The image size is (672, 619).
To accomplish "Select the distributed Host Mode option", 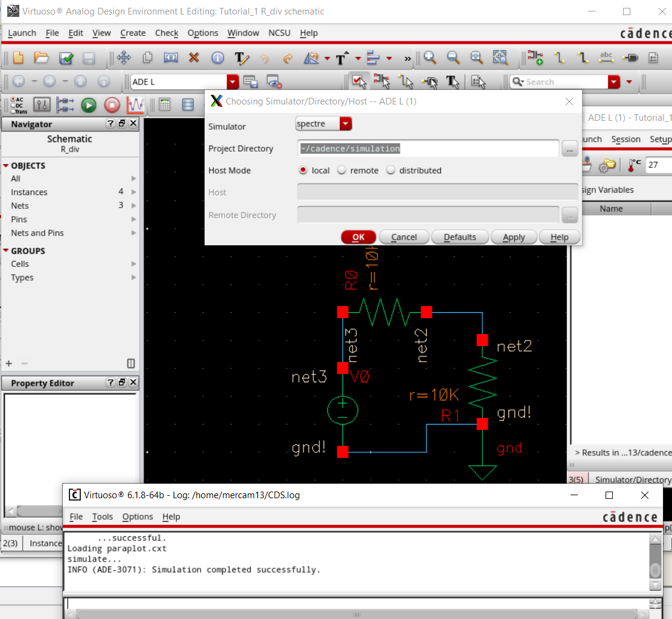I will pos(391,170).
